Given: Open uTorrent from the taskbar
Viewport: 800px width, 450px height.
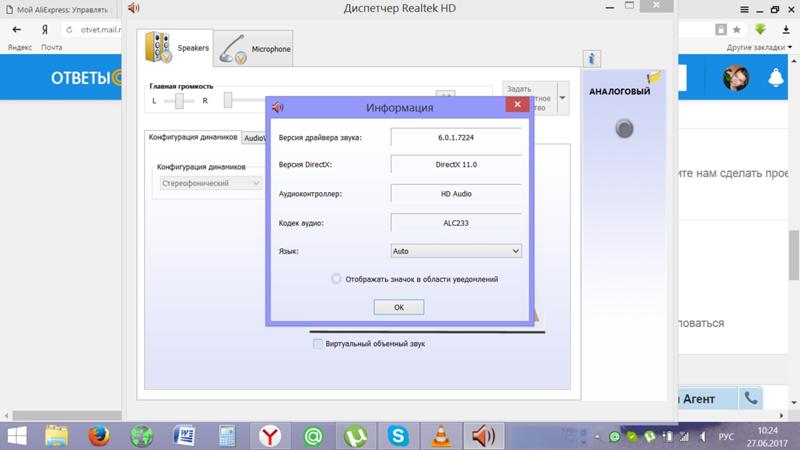Looking at the screenshot, I should [355, 436].
